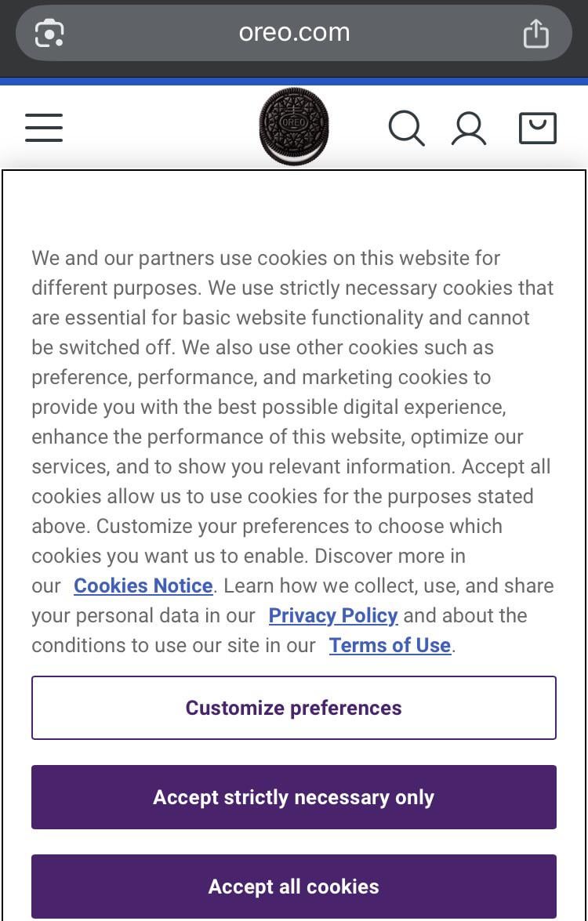Tap the camera lens search icon
The height and width of the screenshot is (921, 588).
(x=49, y=33)
